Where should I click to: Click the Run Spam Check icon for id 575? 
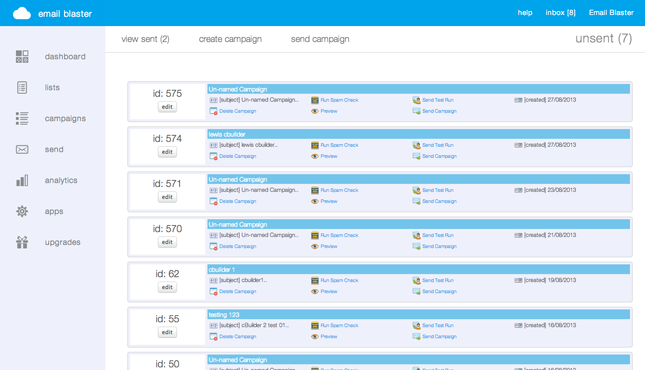(315, 100)
